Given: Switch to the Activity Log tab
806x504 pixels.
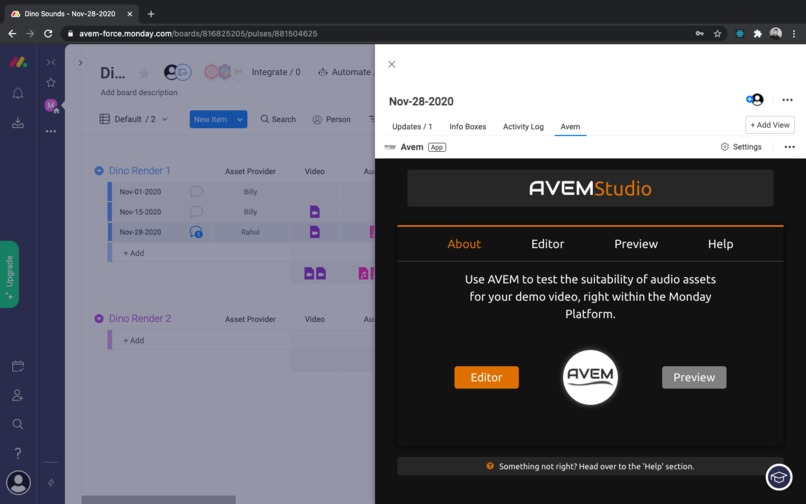Looking at the screenshot, I should [x=523, y=127].
